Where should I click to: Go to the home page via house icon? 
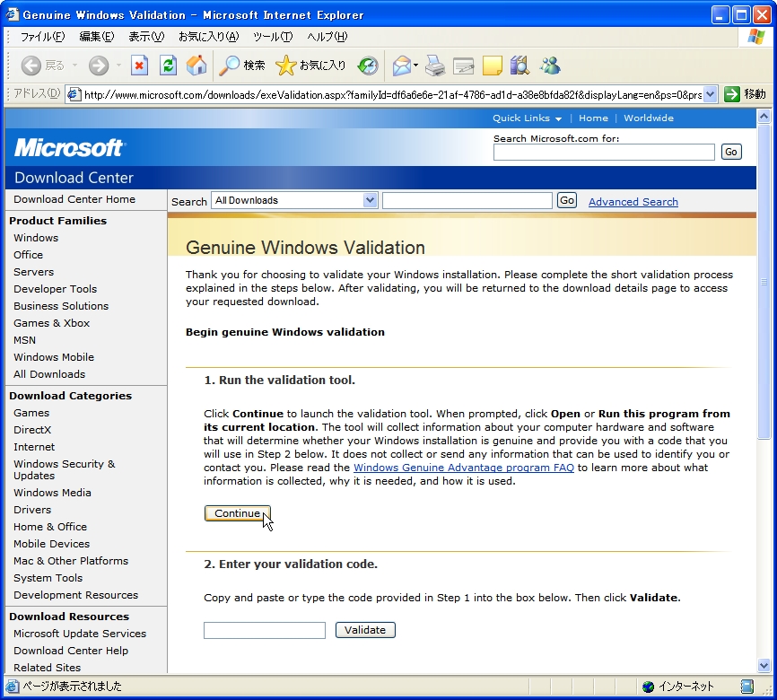click(x=196, y=66)
